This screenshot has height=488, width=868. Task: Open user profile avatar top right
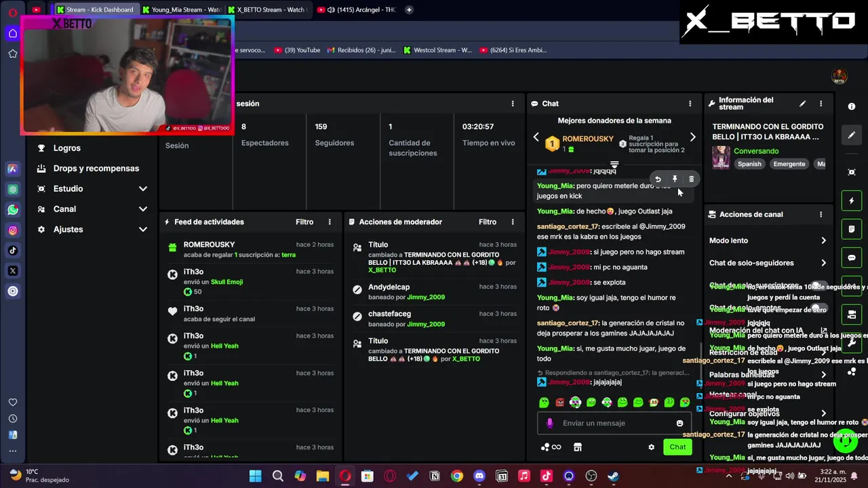(840, 76)
